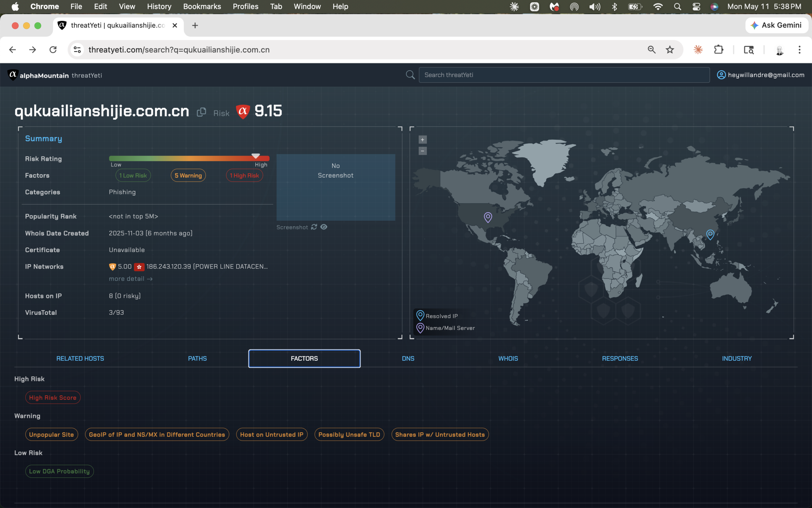The width and height of the screenshot is (812, 508).
Task: Open the WHOIS tab
Action: click(508, 358)
